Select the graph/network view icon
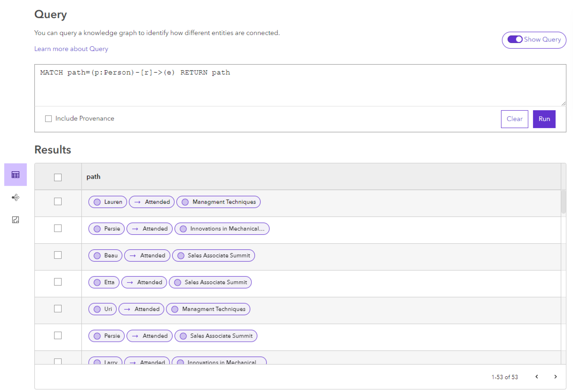Screen dimensions: 573x392 tap(15, 197)
